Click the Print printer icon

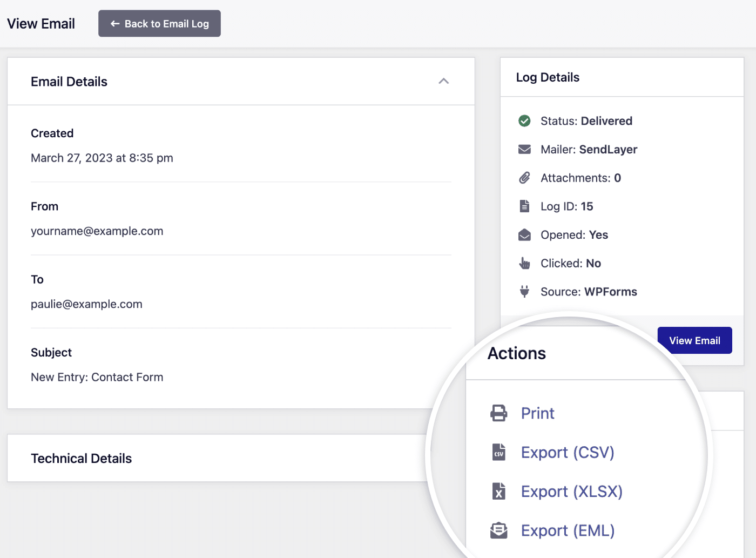[x=499, y=413]
